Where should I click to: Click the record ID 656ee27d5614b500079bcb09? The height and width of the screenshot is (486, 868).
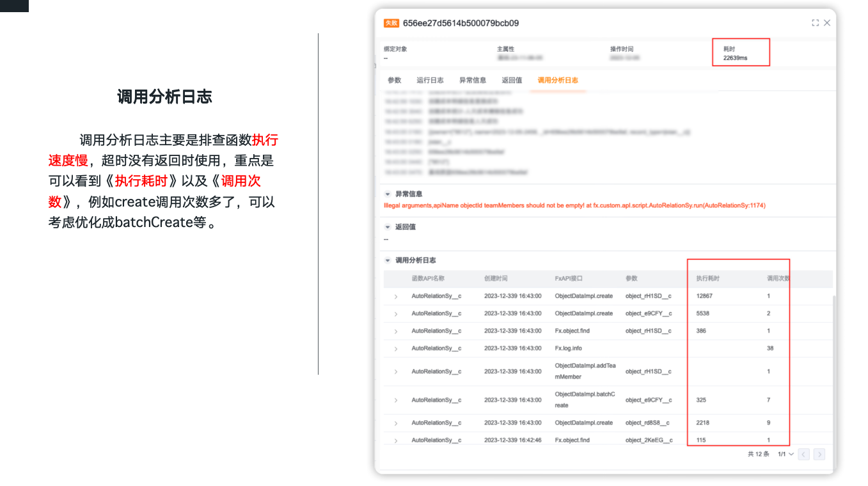pos(461,23)
